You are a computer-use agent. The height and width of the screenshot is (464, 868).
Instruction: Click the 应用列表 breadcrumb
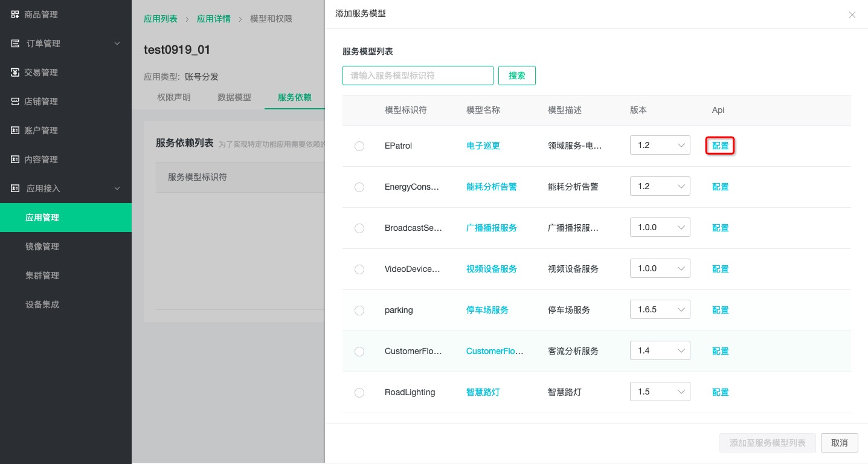pos(161,19)
